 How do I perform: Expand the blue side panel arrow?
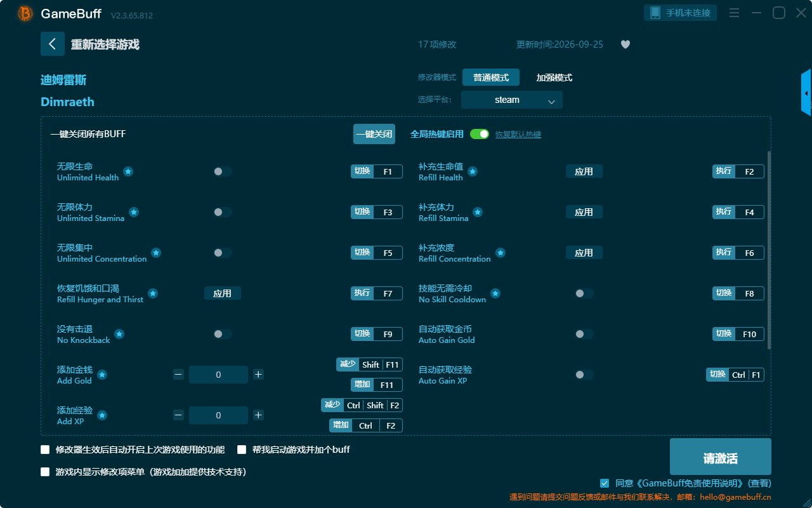pyautogui.click(x=806, y=93)
